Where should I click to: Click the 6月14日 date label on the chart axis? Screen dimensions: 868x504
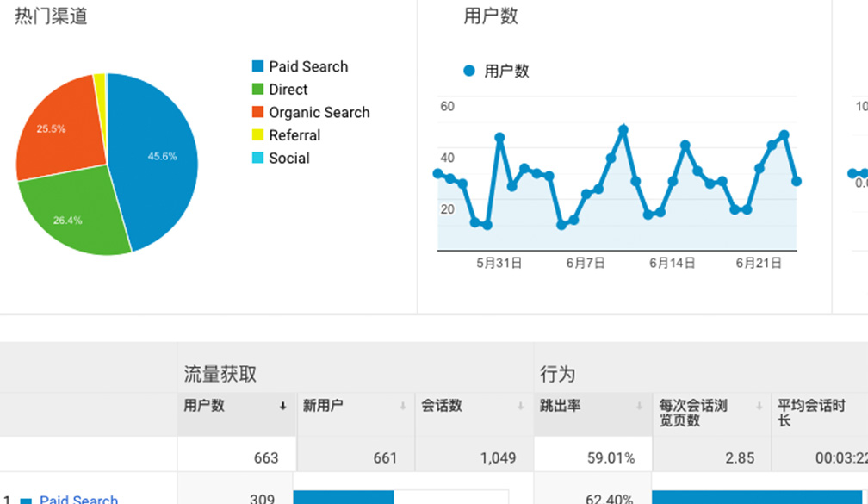[672, 264]
